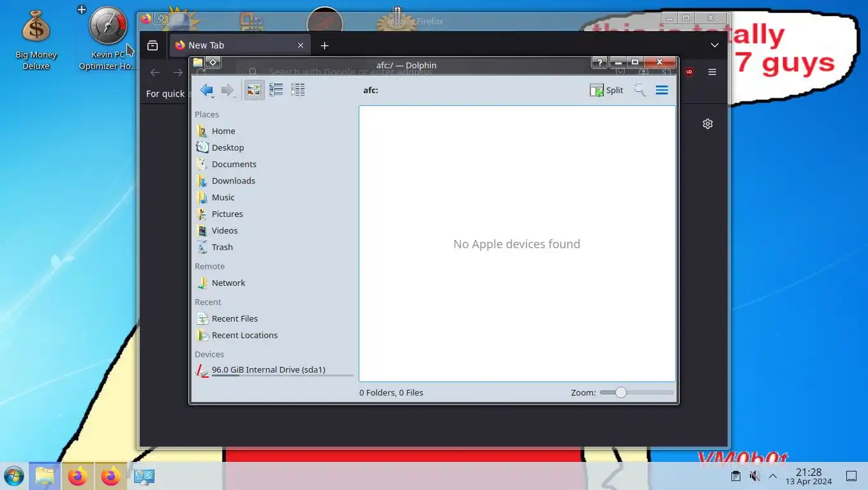Open the 21:28 clock and calendar
The width and height of the screenshot is (868, 490).
click(x=809, y=476)
